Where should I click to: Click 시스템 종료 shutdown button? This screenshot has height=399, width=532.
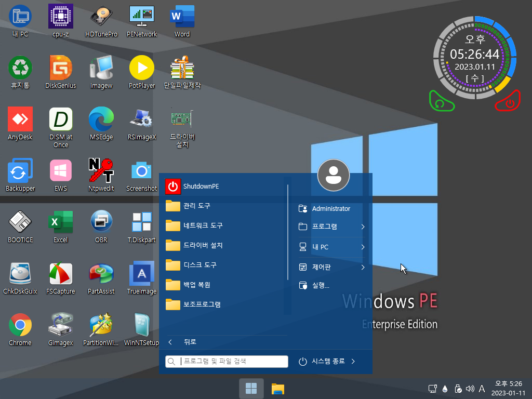click(322, 362)
